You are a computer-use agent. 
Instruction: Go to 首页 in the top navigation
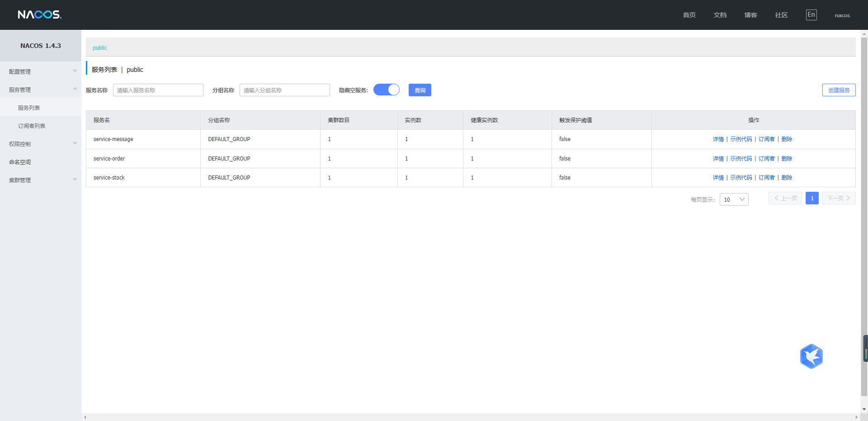point(689,15)
